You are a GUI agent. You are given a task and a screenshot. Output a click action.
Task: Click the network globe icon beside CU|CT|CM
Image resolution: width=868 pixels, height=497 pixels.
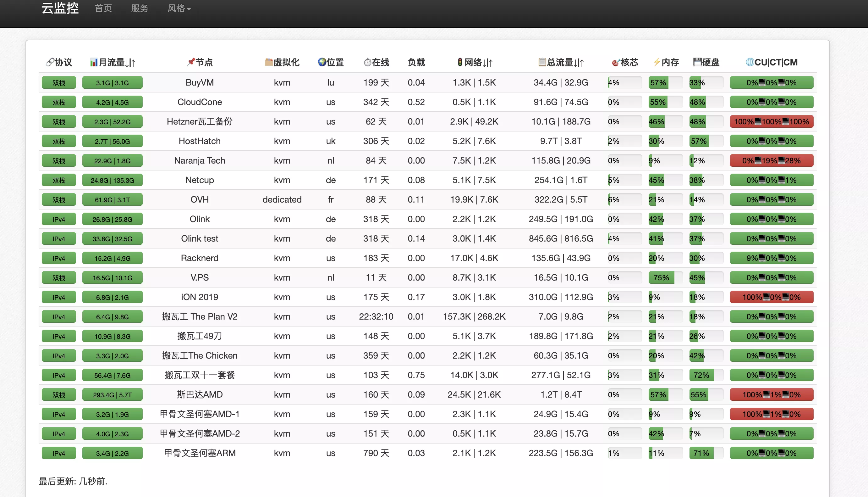pyautogui.click(x=750, y=62)
